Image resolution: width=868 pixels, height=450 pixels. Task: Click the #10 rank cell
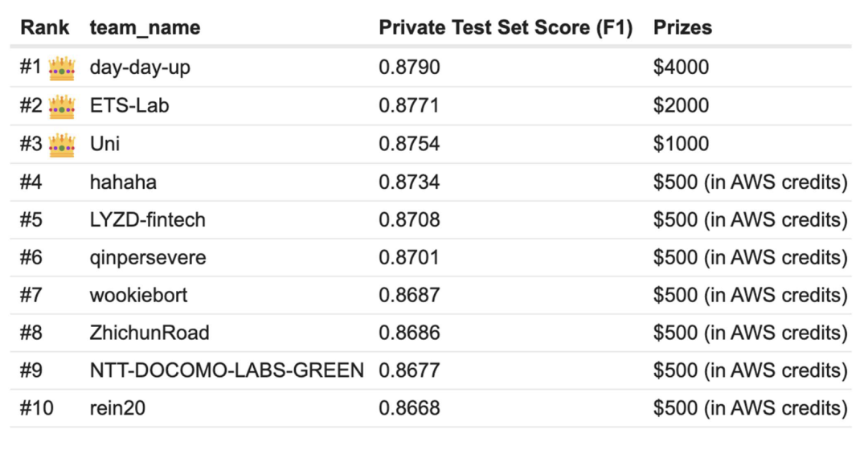pyautogui.click(x=37, y=408)
